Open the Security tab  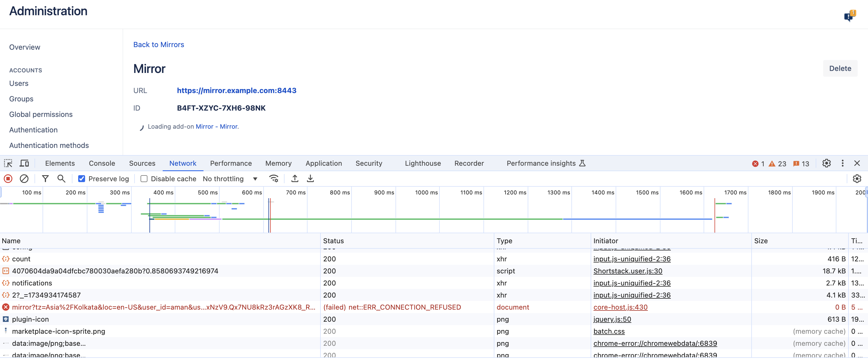tap(369, 163)
